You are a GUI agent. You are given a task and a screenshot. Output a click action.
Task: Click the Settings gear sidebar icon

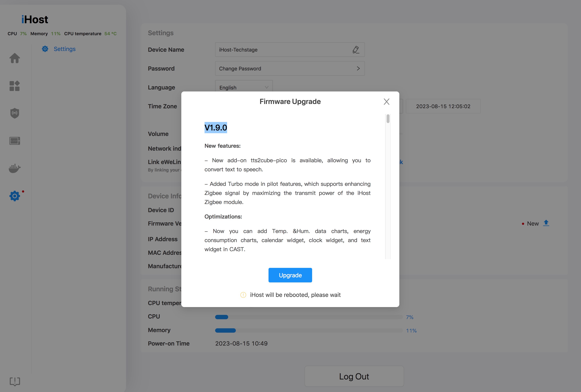15,196
